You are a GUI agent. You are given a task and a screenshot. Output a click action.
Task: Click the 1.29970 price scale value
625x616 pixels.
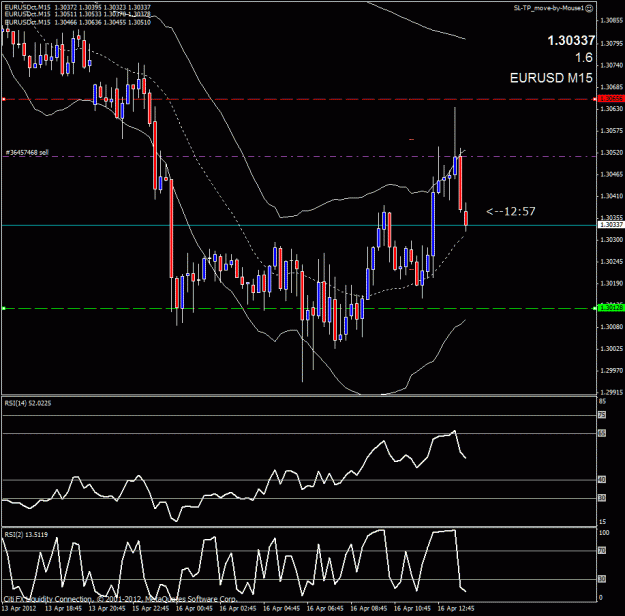[612, 371]
